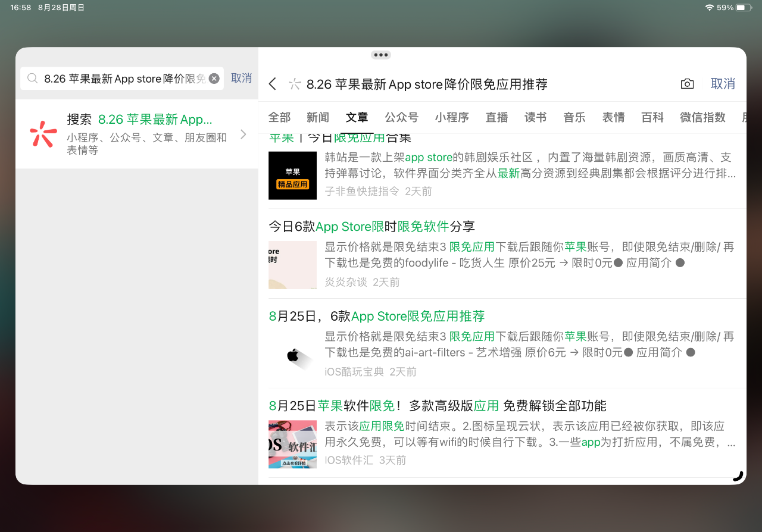This screenshot has width=762, height=532.
Task: Open article 8月25日，6款App Store限免应用推荐
Action: 377,316
